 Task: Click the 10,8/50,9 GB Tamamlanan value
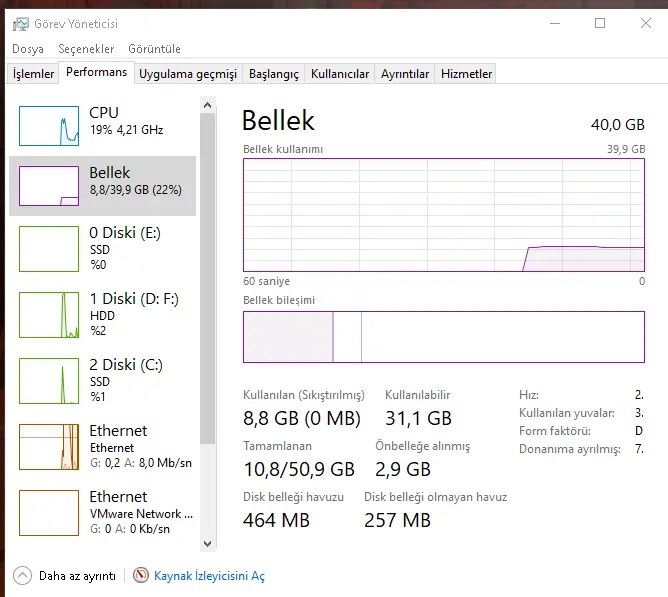[x=299, y=470]
